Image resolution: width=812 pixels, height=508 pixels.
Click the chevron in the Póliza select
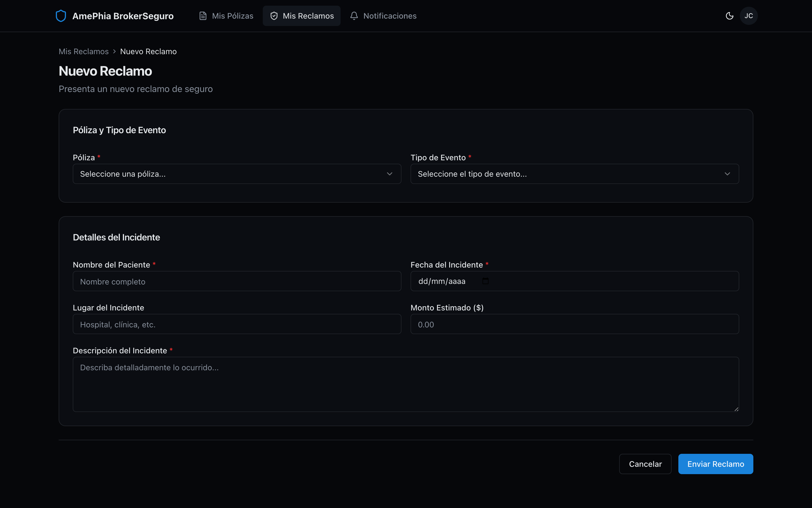390,174
